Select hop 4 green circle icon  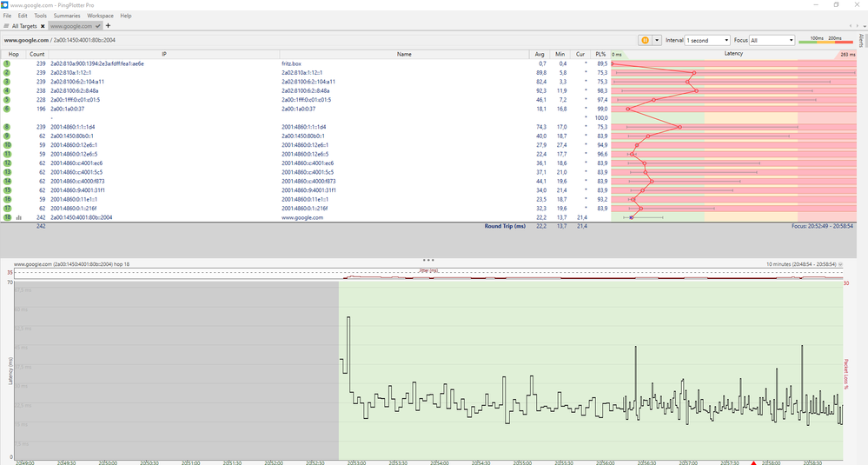pyautogui.click(x=7, y=90)
